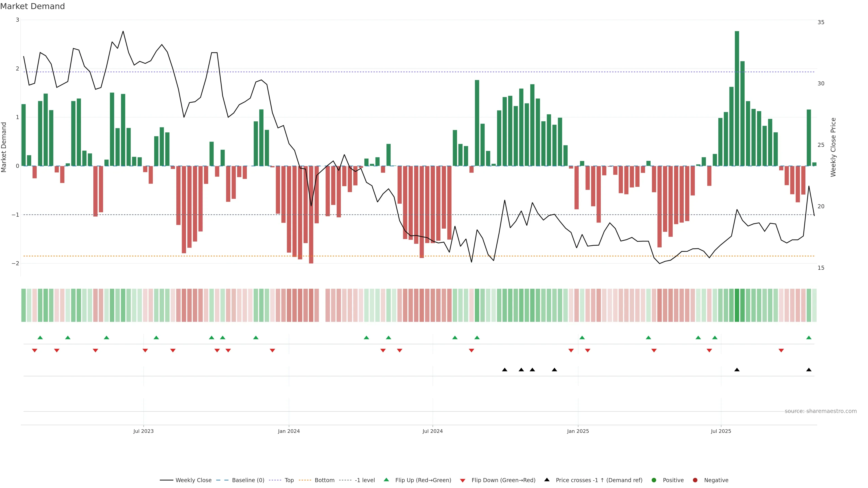This screenshot has width=868, height=488.
Task: Click first black price-cross triangle marker
Action: (505, 370)
